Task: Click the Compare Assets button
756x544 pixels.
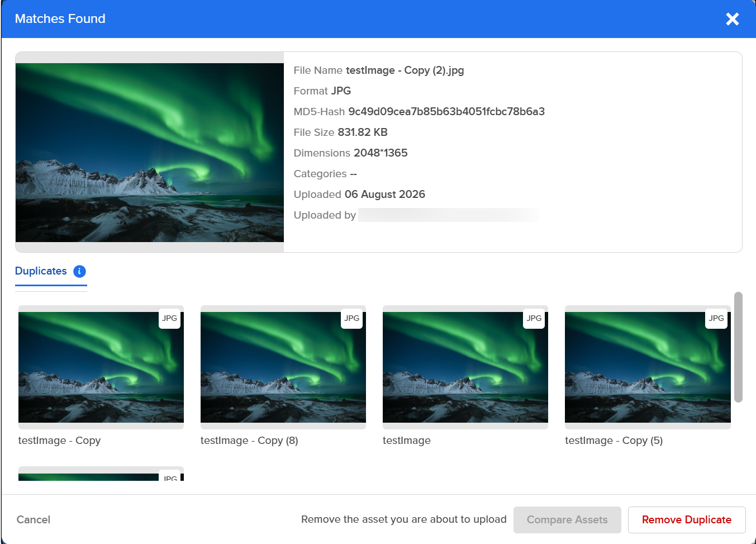Action: tap(567, 520)
